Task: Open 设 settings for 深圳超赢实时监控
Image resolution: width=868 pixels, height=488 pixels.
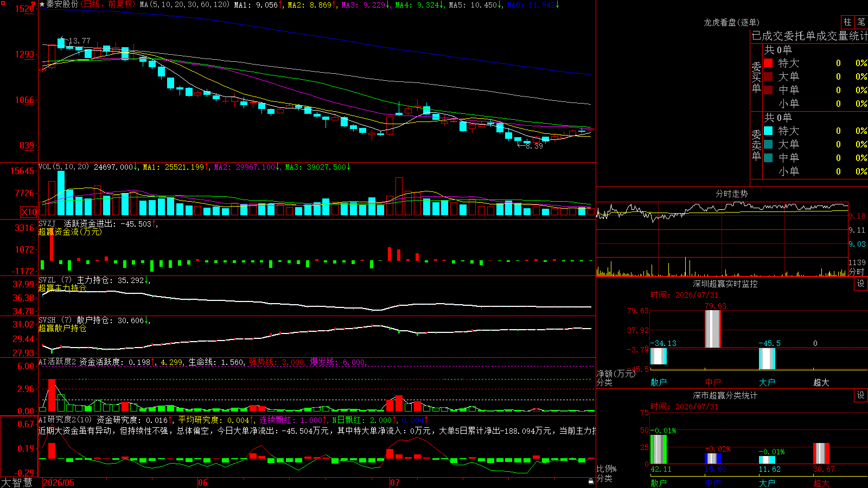Action: 860,284
